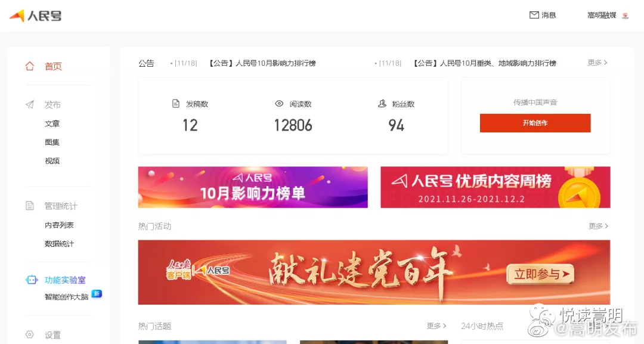Go to 首页 in the sidebar
The image size is (644, 344).
coord(53,67)
